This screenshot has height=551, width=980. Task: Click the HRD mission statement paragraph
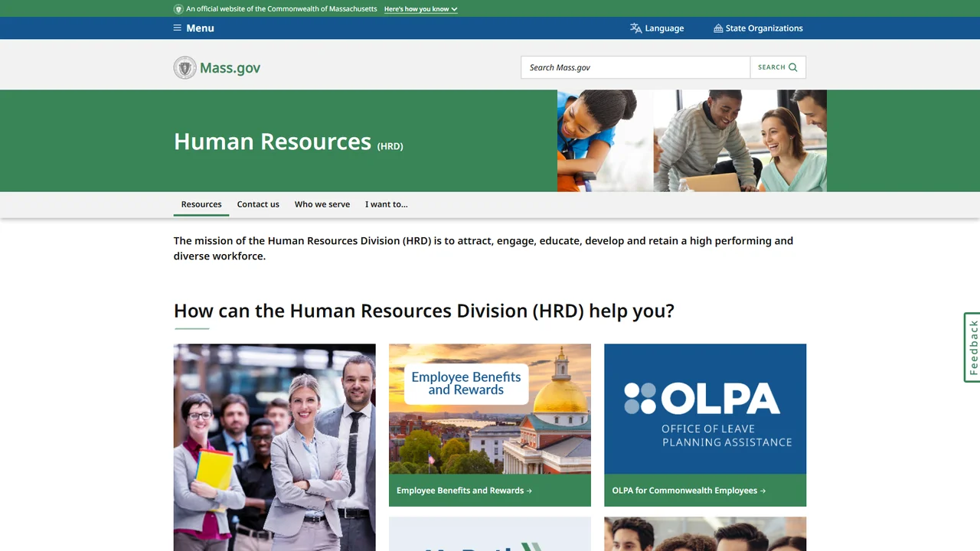483,248
